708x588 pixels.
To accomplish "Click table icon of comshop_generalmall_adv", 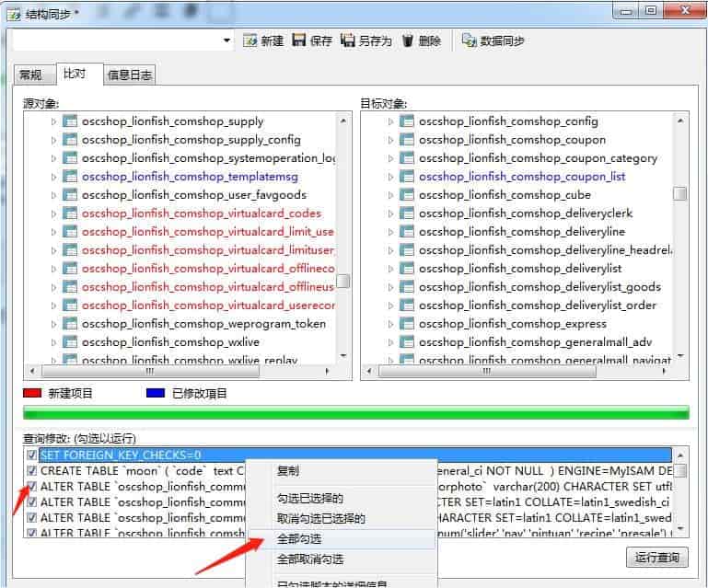I will (407, 342).
